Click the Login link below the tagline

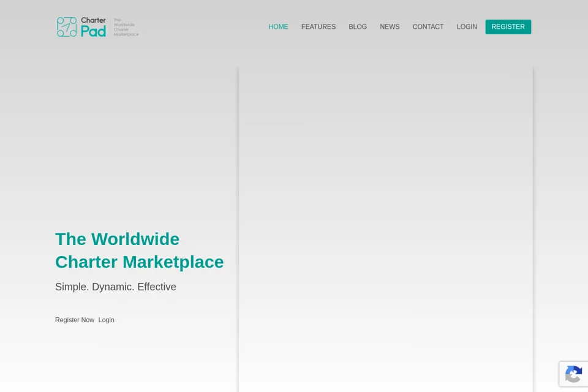(x=106, y=320)
